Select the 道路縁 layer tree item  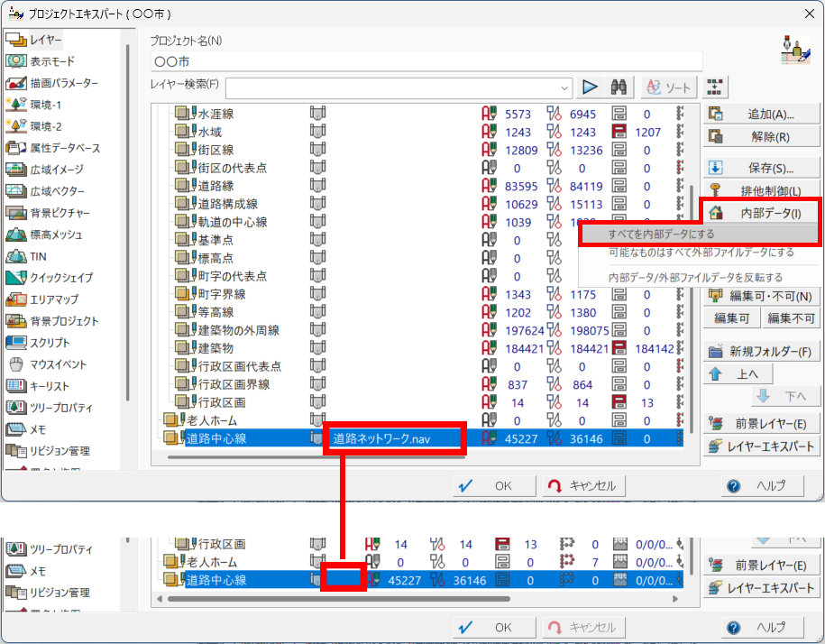click(x=215, y=186)
